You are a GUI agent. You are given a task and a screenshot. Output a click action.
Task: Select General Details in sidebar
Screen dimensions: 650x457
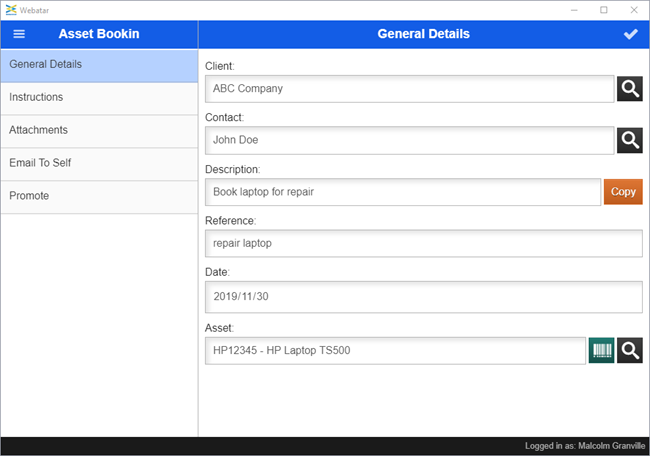coord(99,65)
